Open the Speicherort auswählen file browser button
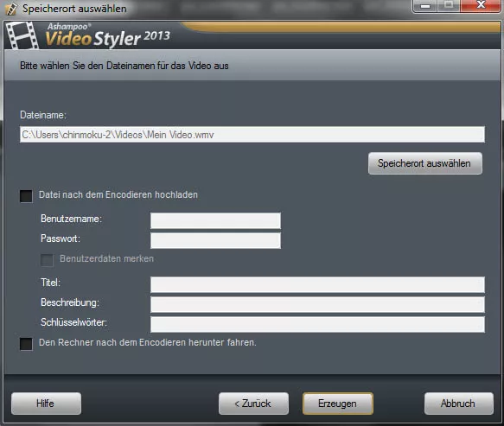Viewport: 504px width, 426px height. [x=425, y=163]
